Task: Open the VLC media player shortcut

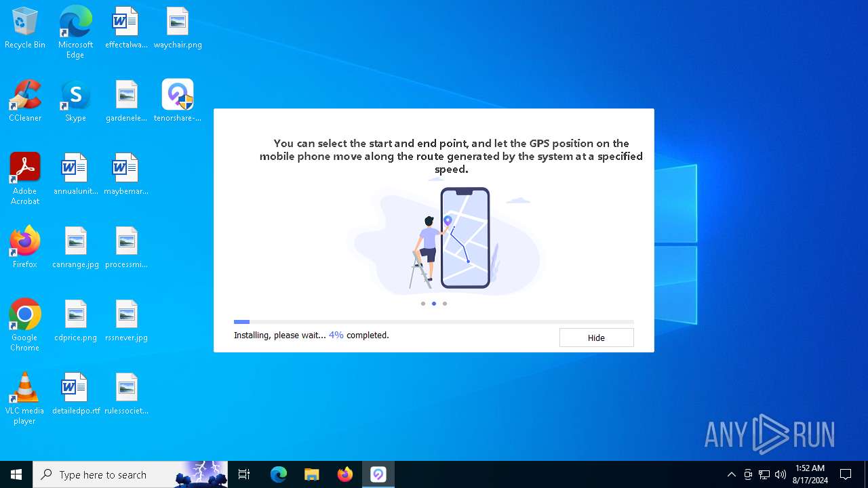Action: [x=25, y=399]
